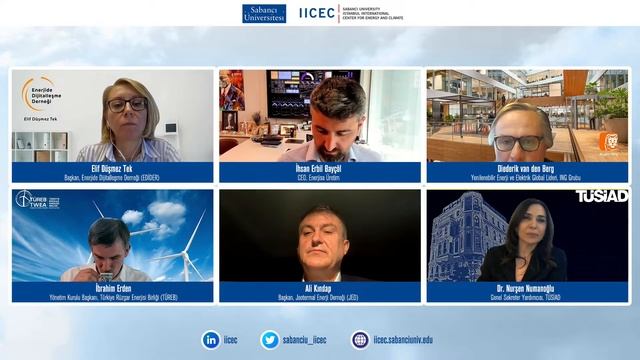Click the TÜSİAD logo

[602, 196]
